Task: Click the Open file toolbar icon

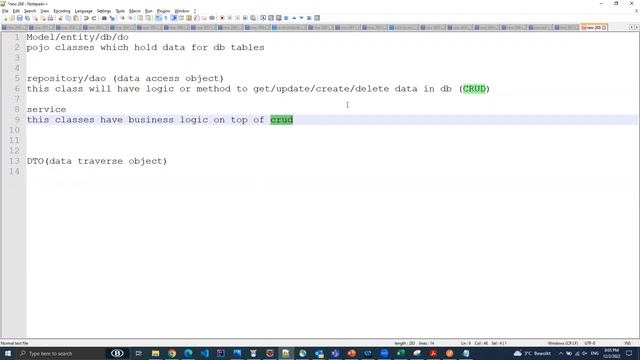Action: click(x=12, y=18)
